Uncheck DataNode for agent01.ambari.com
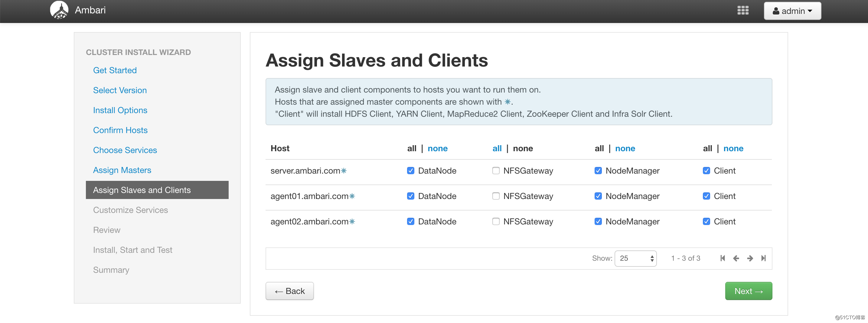 tap(410, 196)
